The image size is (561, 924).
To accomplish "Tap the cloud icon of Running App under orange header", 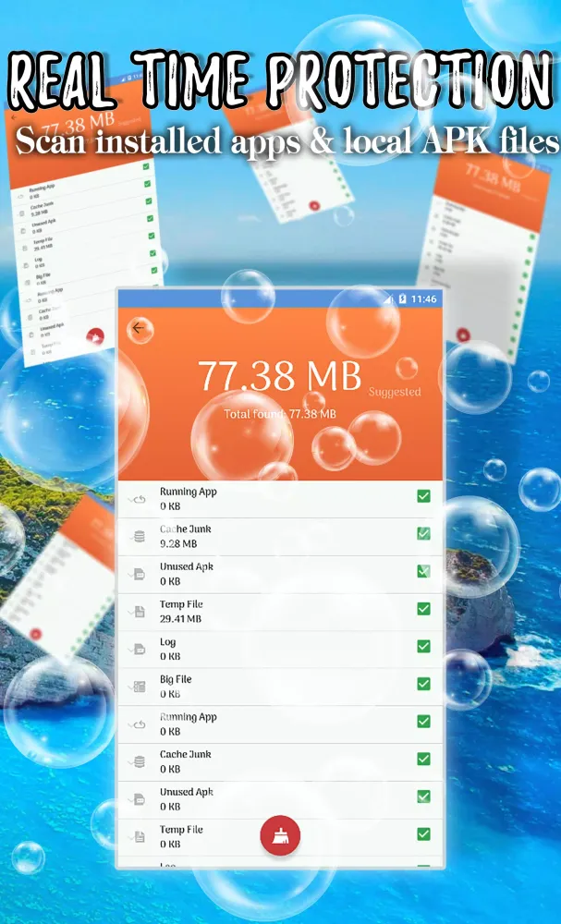I will [139, 499].
